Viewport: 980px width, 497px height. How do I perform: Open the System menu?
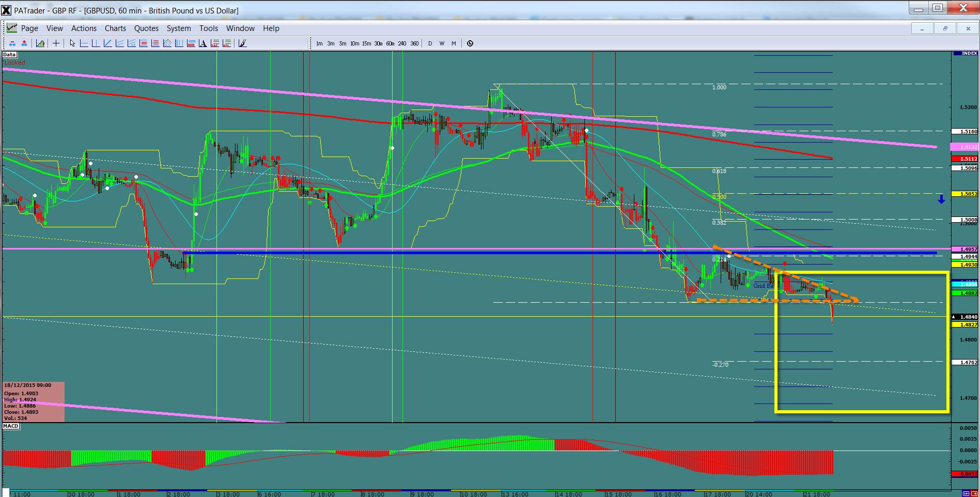click(179, 28)
